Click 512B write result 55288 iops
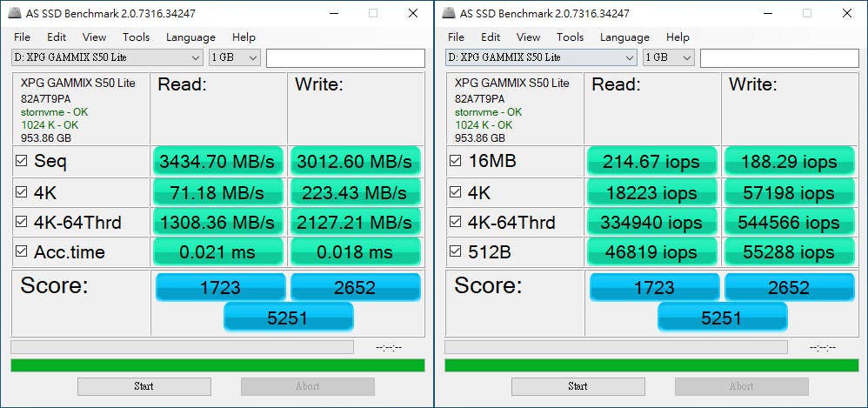 pos(789,252)
